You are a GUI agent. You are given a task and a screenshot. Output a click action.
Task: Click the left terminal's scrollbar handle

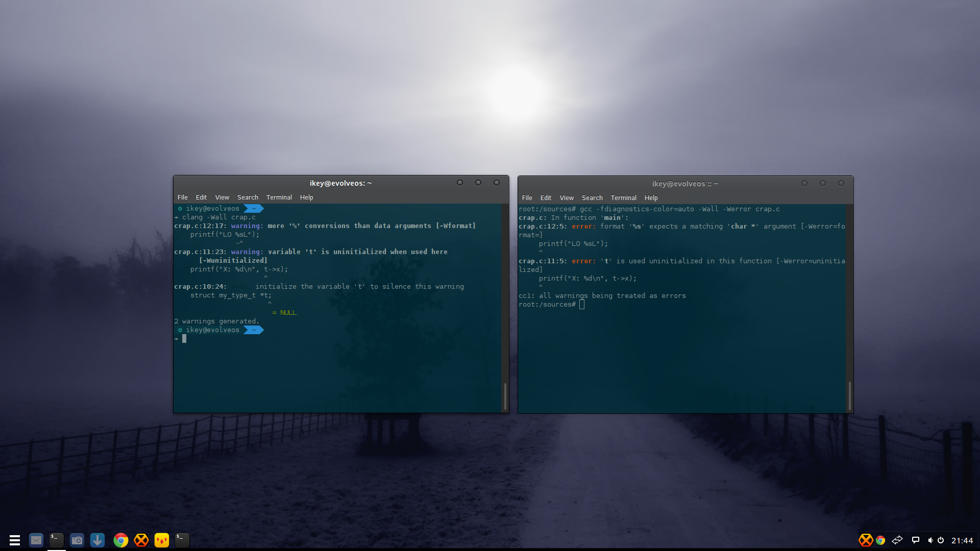505,396
